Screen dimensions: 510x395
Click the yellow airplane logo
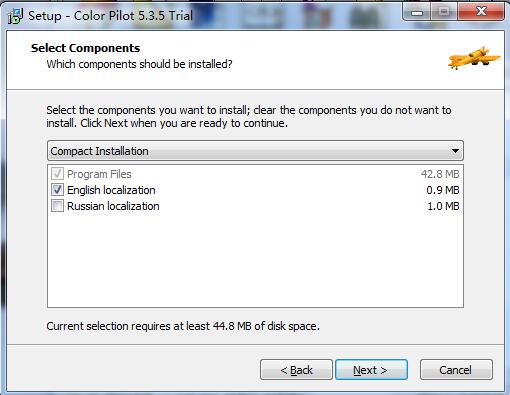tap(474, 57)
